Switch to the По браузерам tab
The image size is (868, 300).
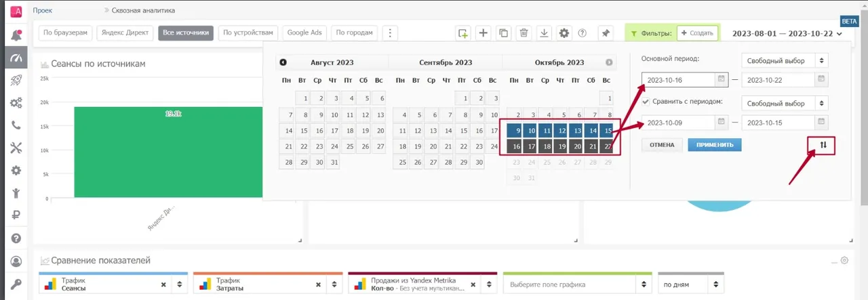click(x=66, y=33)
